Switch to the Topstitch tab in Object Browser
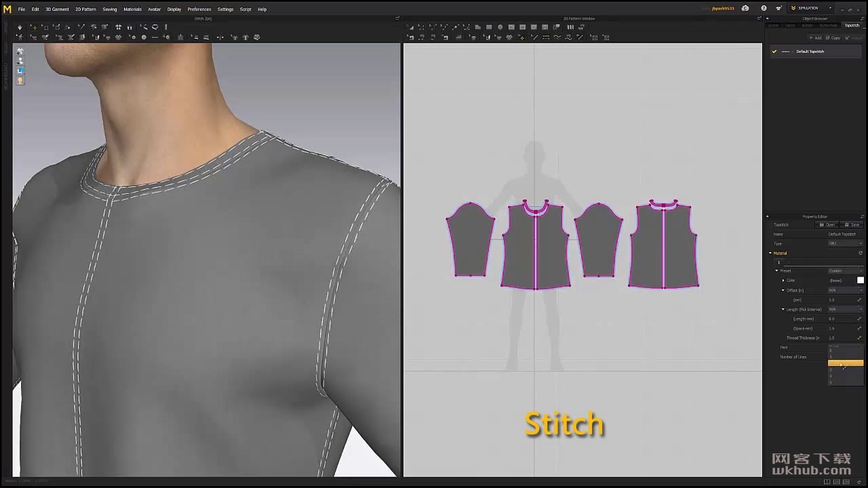This screenshot has width=868, height=488. click(x=852, y=25)
